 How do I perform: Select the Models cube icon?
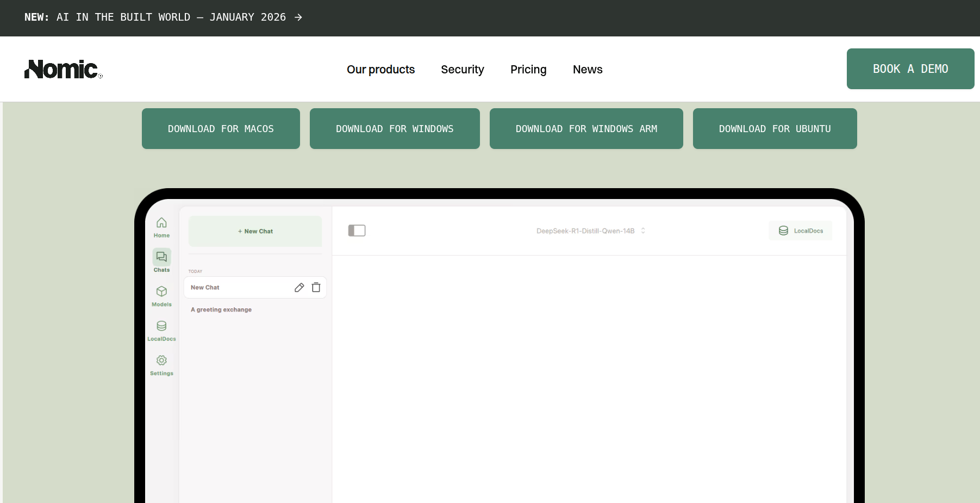click(x=161, y=291)
